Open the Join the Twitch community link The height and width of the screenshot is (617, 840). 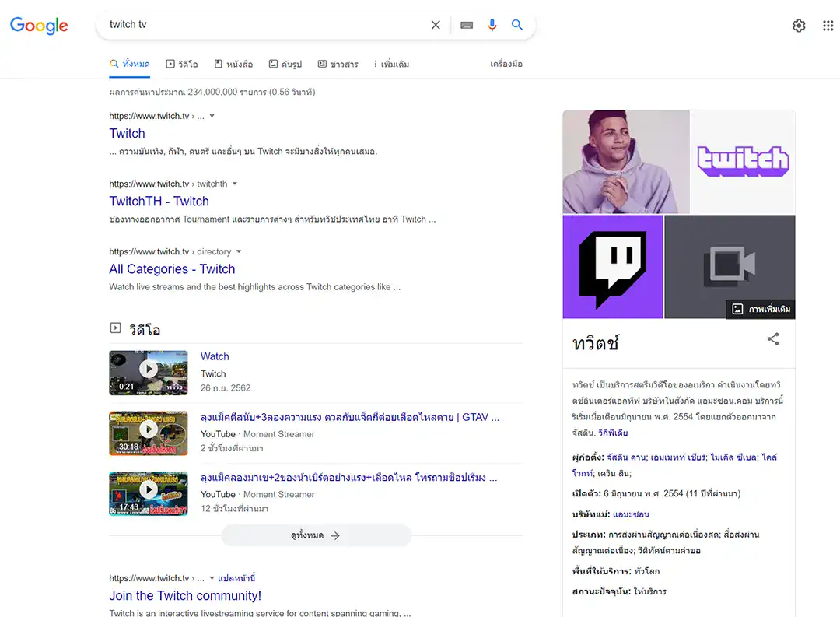point(184,595)
